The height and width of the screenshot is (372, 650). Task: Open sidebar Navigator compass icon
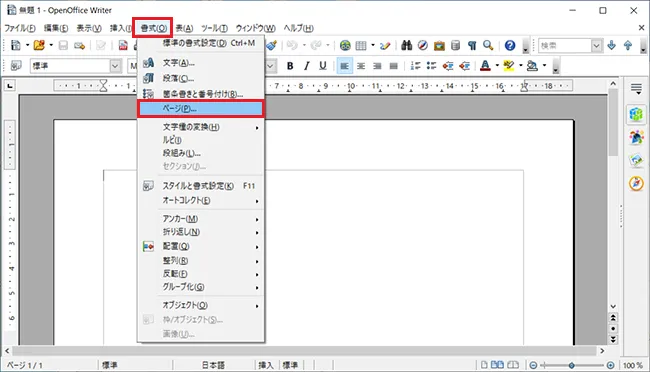636,183
